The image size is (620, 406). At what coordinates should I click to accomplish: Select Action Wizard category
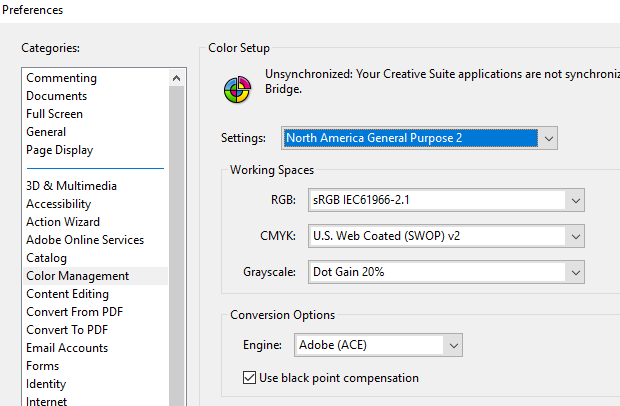(63, 222)
